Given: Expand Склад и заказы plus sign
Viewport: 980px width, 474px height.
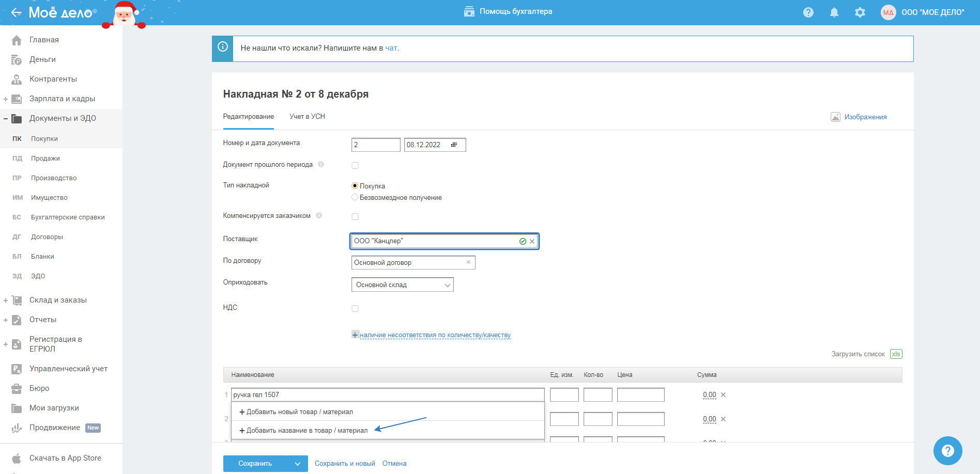Looking at the screenshot, I should click(x=6, y=301).
